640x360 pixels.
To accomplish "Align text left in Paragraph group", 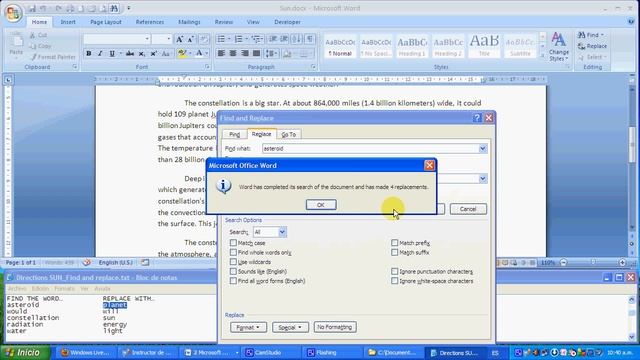I will pyautogui.click(x=221, y=53).
